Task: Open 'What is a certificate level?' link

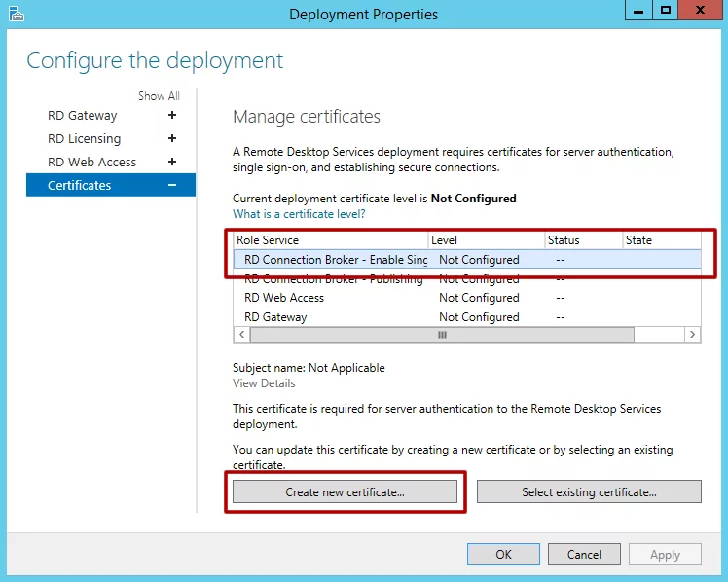Action: pos(299,213)
